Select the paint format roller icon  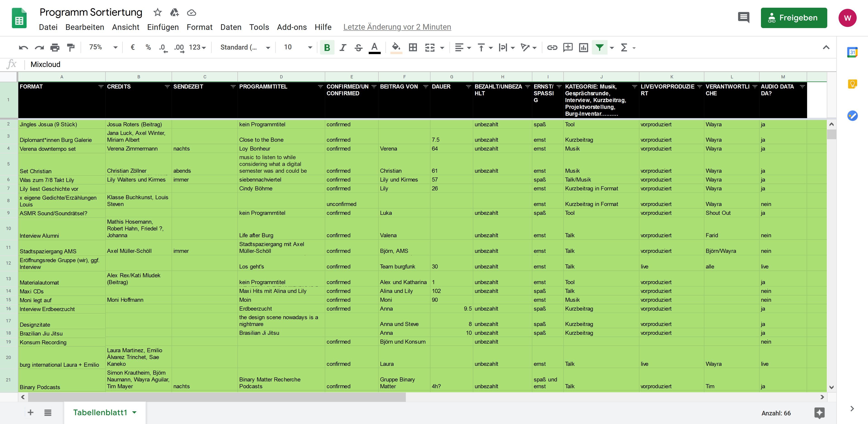pos(71,48)
